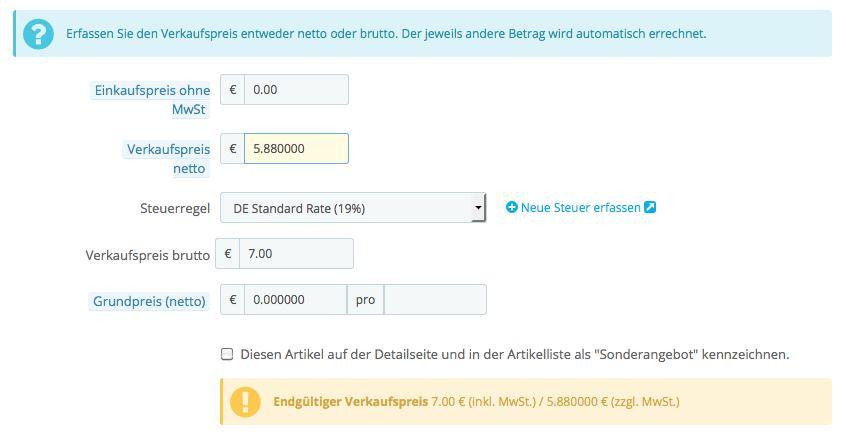Click the Grundpreis (netto) amount field
The image size is (846, 442).
click(x=296, y=299)
